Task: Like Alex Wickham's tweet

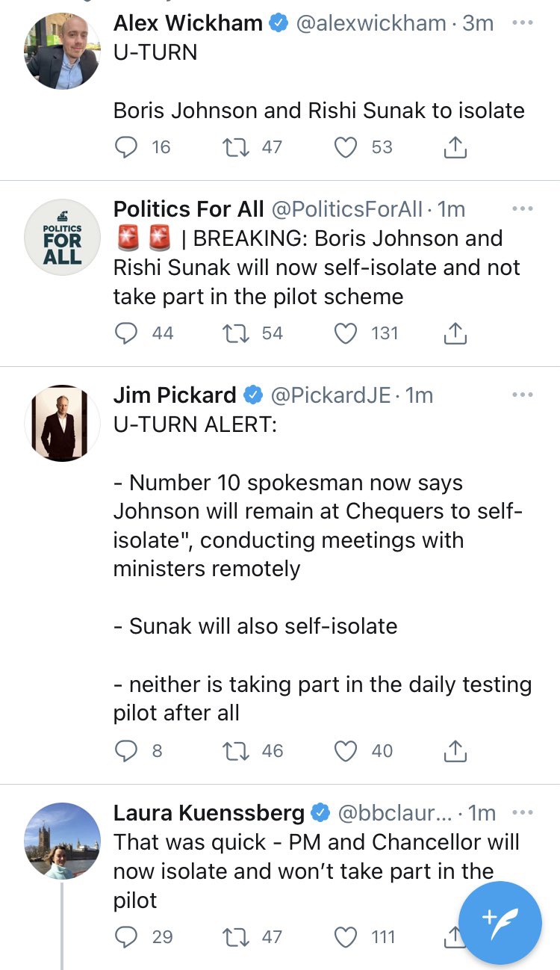Action: 345,147
